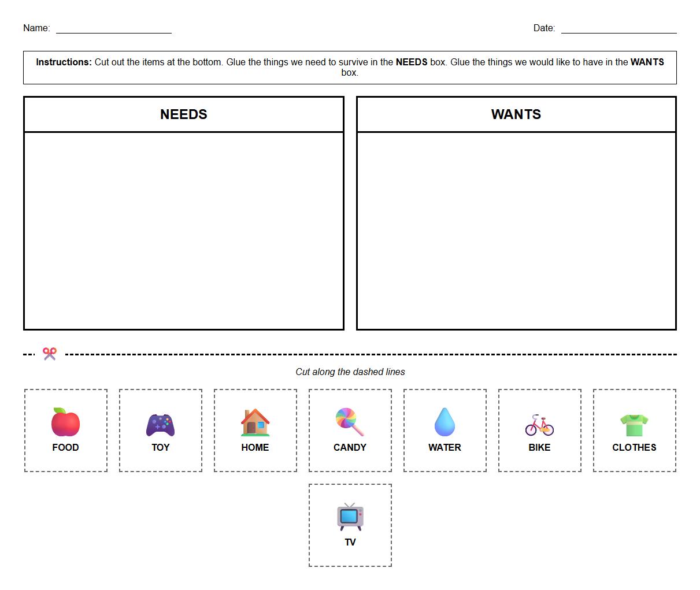Select the lollipop icon labeled CANDY
The height and width of the screenshot is (590, 700).
tap(350, 421)
